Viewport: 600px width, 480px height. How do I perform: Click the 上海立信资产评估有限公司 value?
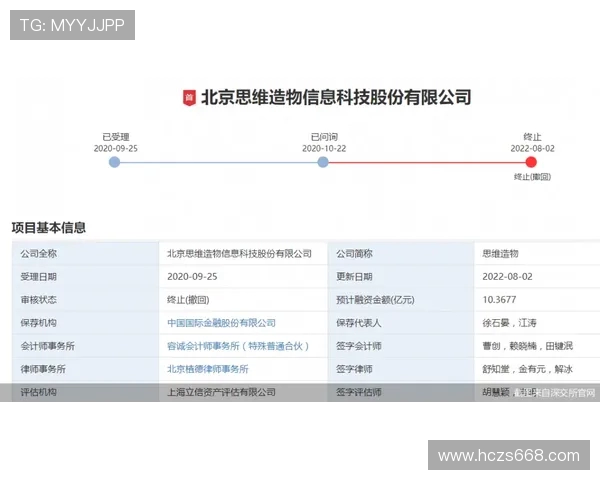coord(221,392)
